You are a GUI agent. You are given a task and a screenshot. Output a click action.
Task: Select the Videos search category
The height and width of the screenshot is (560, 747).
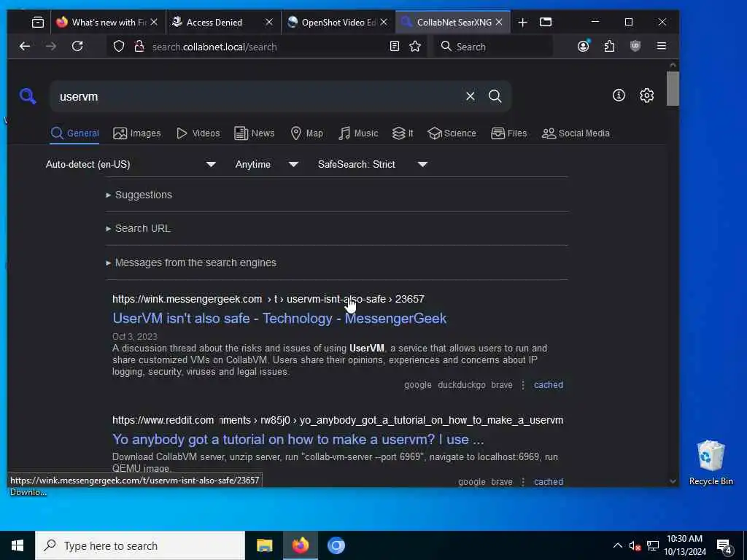coord(198,133)
